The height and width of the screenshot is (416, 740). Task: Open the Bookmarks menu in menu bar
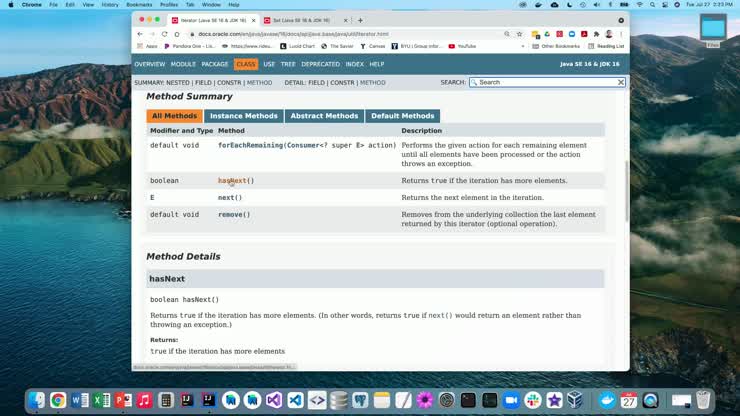click(x=139, y=5)
